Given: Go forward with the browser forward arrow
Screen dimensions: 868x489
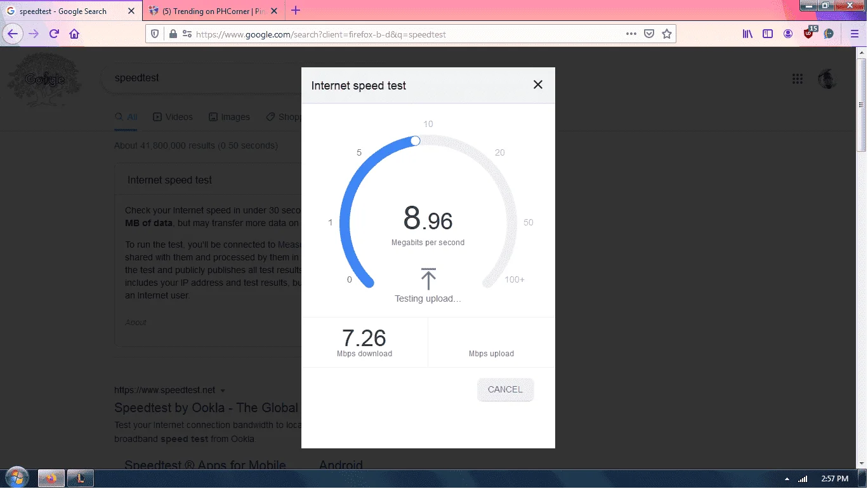Looking at the screenshot, I should tap(34, 34).
